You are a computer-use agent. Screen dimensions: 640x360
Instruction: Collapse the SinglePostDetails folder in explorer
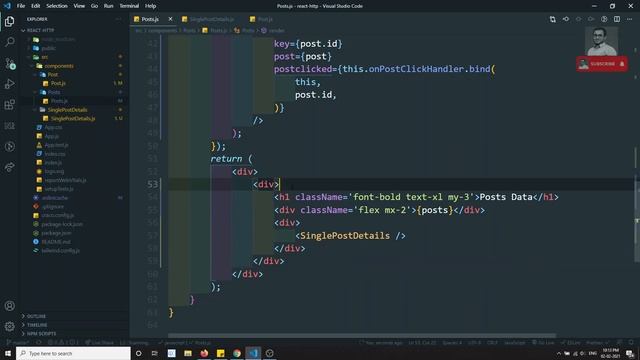coord(67,110)
